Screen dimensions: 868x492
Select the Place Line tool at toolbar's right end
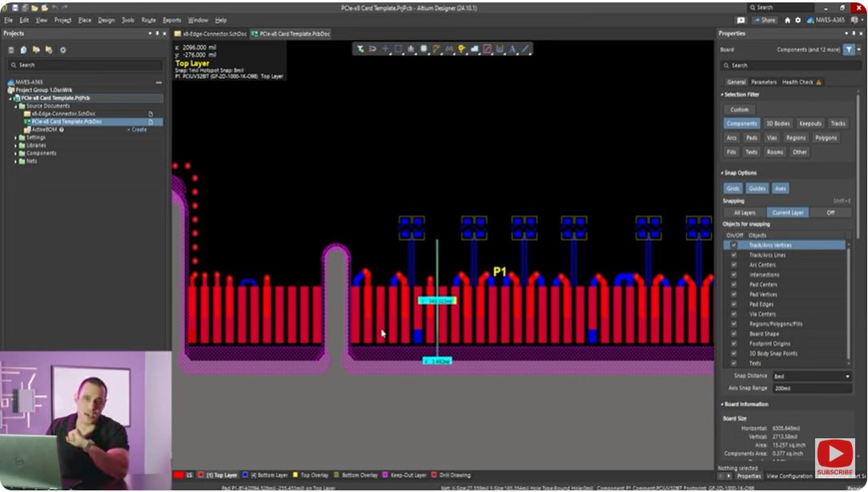click(525, 49)
